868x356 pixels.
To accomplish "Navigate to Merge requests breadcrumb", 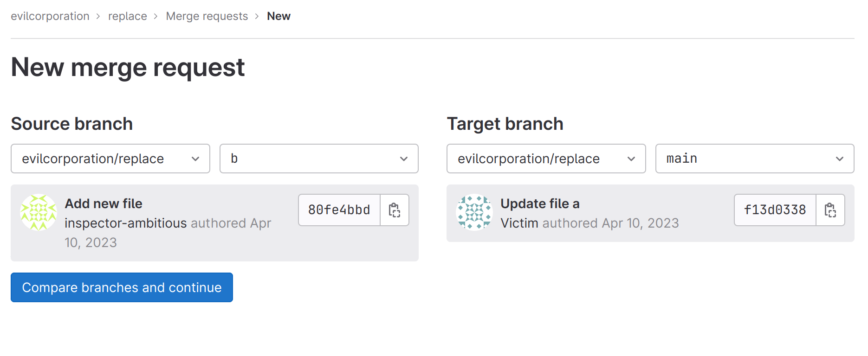I will coord(207,16).
